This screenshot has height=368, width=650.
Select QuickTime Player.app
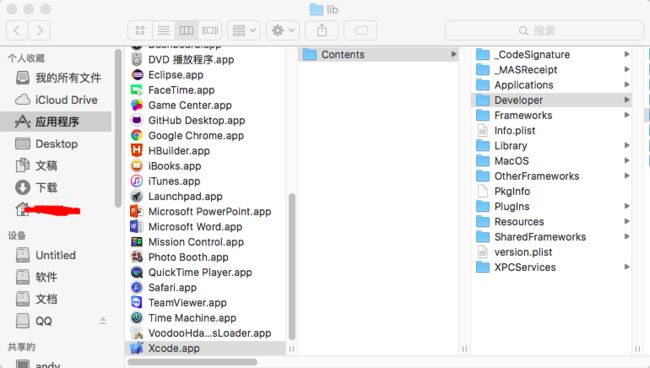pyautogui.click(x=205, y=272)
